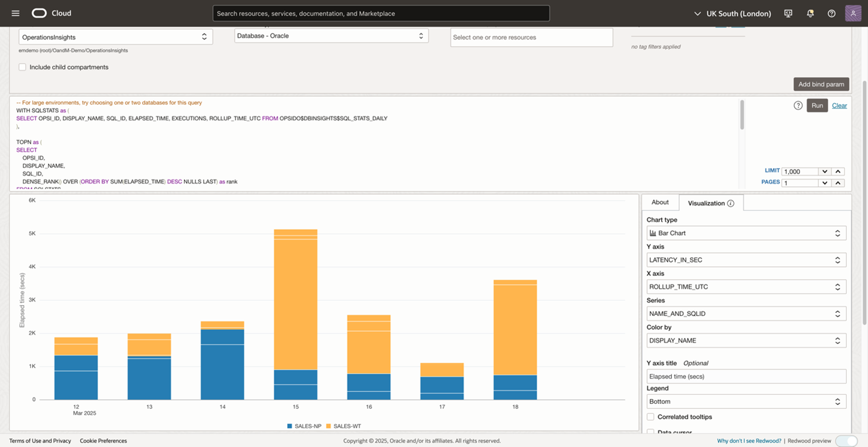The width and height of the screenshot is (868, 447).
Task: Check the Correlated tooltips option
Action: [x=651, y=417]
